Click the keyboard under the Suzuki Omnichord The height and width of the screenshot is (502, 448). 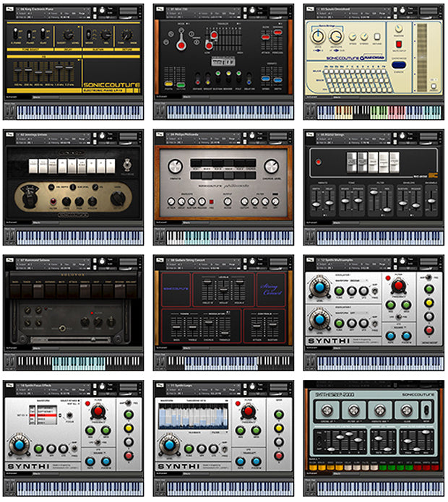click(380, 113)
